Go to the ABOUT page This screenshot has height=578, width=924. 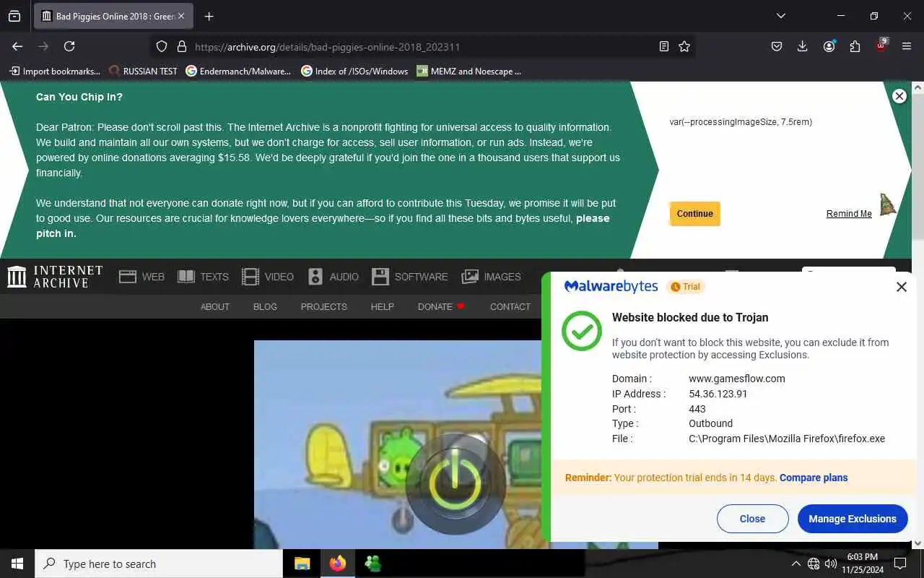215,307
